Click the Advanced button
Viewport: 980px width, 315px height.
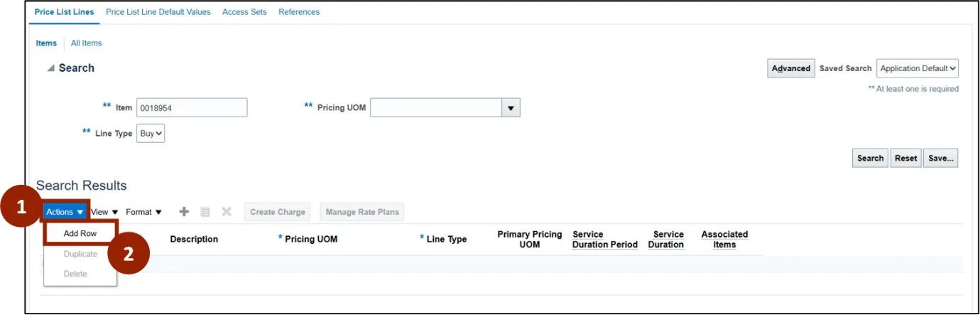(x=791, y=68)
